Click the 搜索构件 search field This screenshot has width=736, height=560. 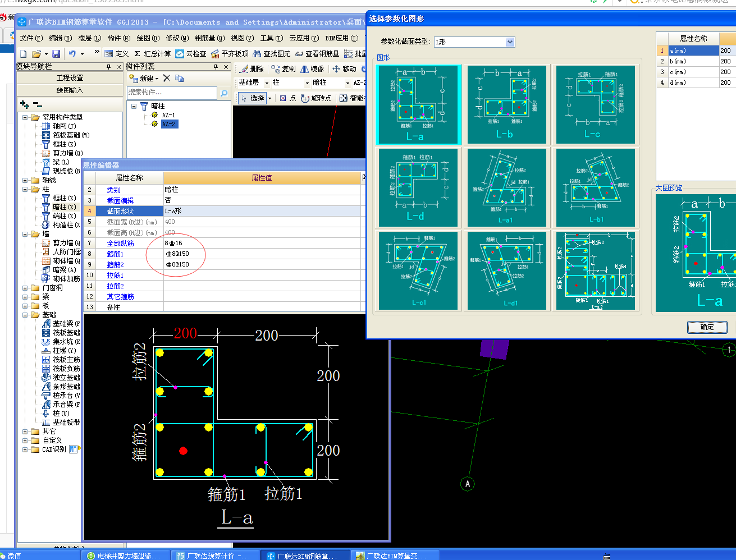[x=172, y=93]
